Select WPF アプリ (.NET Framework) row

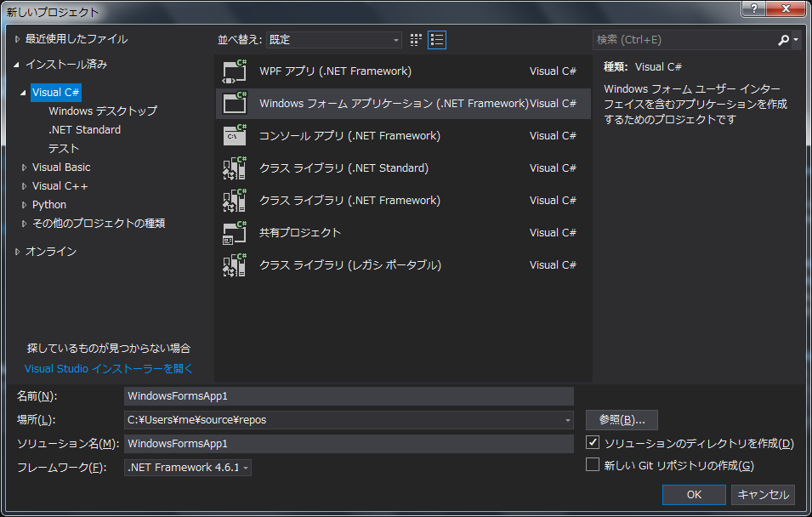[x=403, y=71]
